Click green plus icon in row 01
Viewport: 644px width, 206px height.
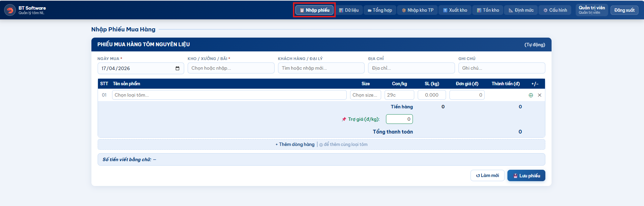click(x=531, y=95)
